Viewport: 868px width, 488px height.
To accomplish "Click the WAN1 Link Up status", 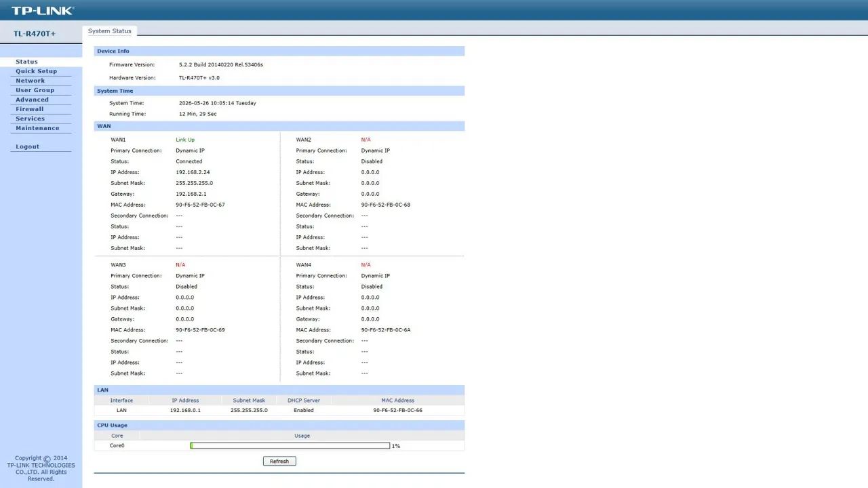I will [185, 140].
